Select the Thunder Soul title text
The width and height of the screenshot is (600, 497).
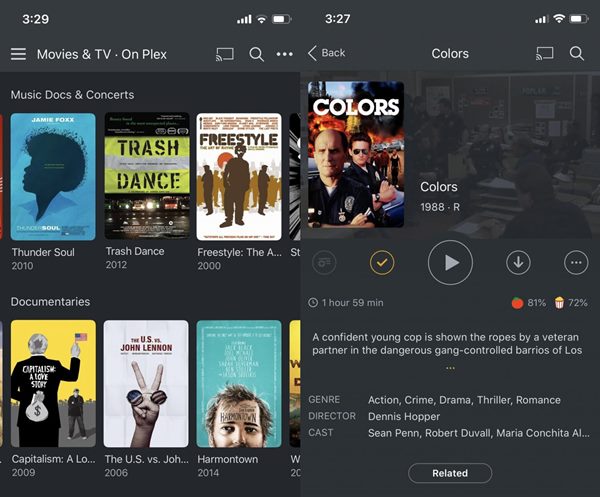pyautogui.click(x=43, y=252)
